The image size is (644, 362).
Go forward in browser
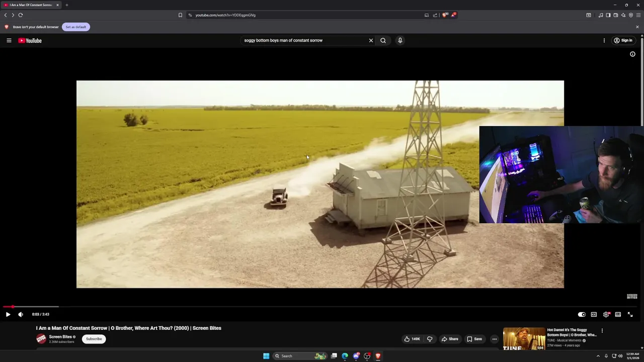pyautogui.click(x=13, y=15)
